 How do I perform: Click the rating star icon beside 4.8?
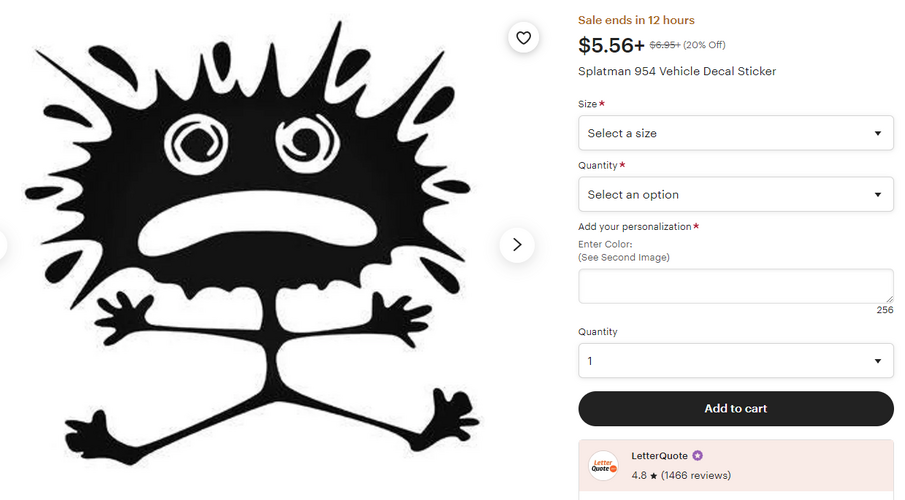(x=653, y=476)
